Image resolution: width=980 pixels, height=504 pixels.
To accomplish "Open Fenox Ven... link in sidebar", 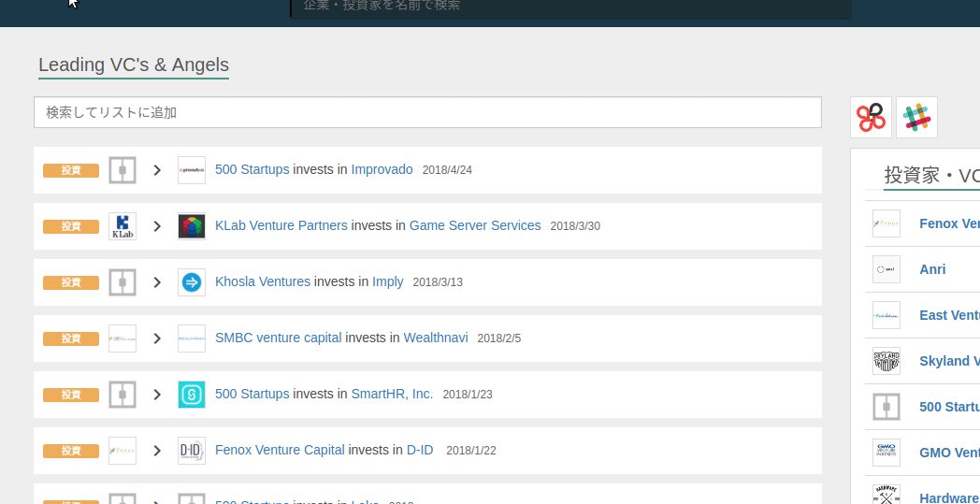I will point(949,223).
